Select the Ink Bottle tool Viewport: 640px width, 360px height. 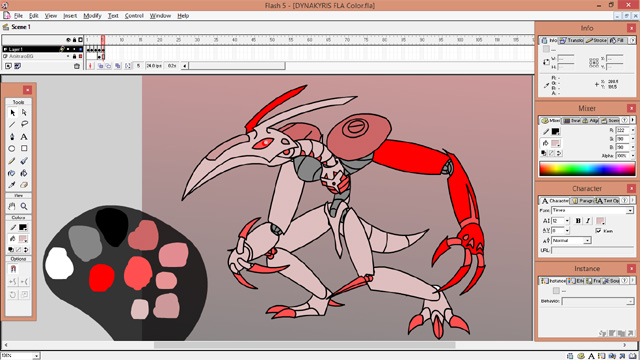point(12,173)
